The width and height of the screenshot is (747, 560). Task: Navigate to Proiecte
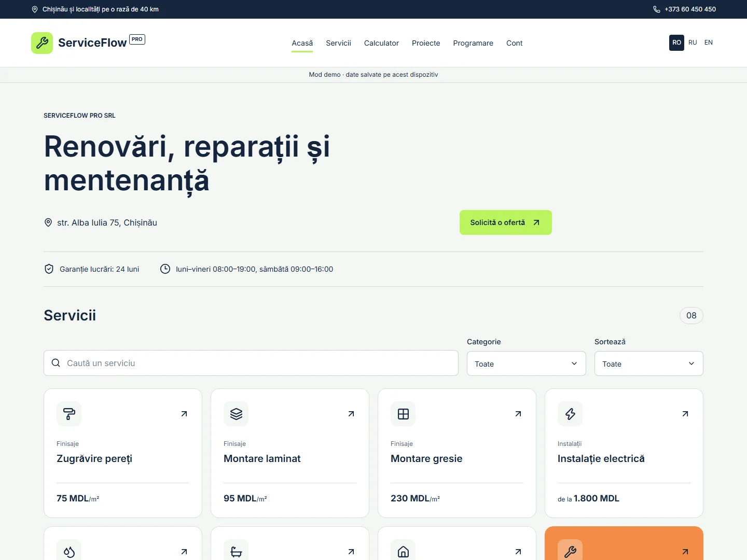point(426,43)
